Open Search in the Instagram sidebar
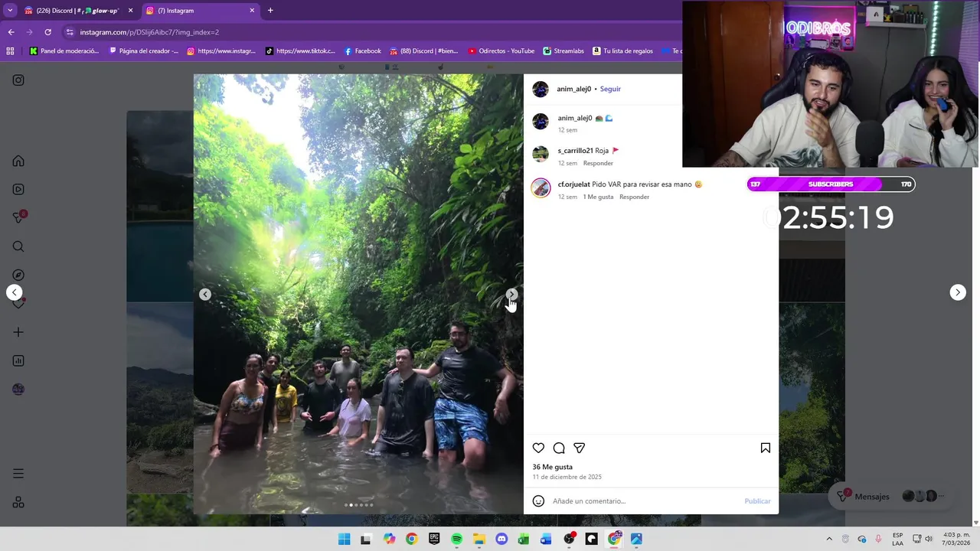 pos(18,246)
